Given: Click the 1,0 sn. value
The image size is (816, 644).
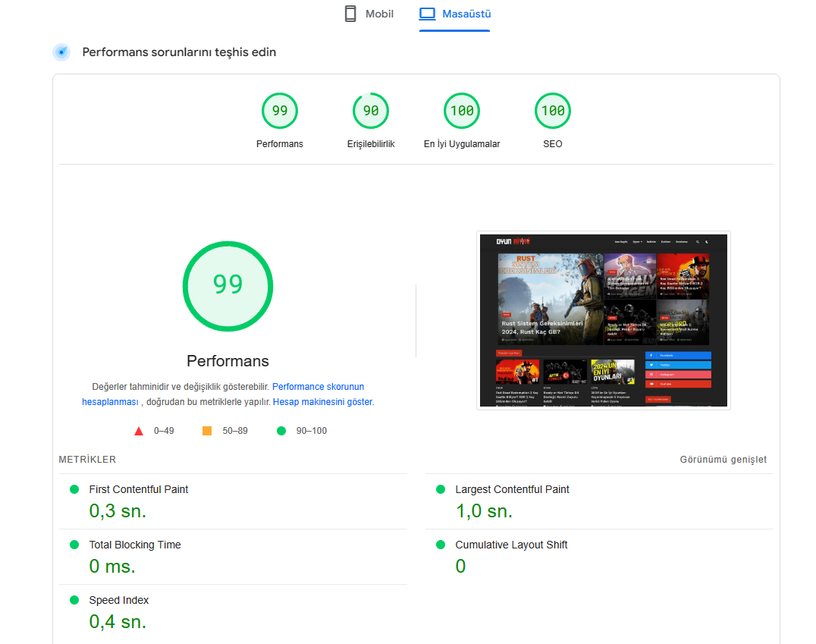Looking at the screenshot, I should 484,511.
